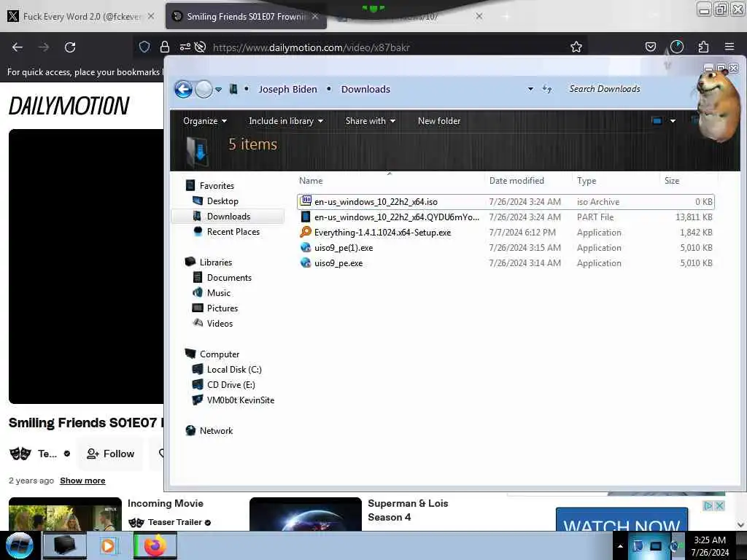Screen dimensions: 747x560
Task: Click the Follow button on Dailymotion
Action: pyautogui.click(x=111, y=454)
